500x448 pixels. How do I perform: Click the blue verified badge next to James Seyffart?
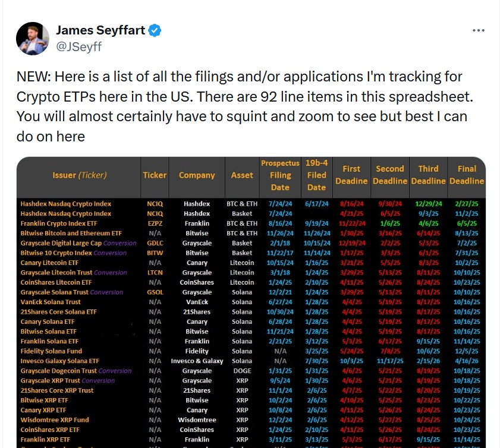pyautogui.click(x=155, y=30)
